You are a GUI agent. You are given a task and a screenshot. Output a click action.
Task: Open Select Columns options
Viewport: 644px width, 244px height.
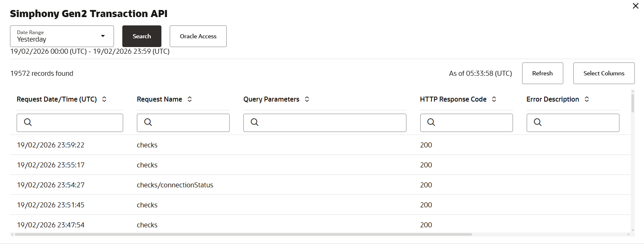[604, 73]
